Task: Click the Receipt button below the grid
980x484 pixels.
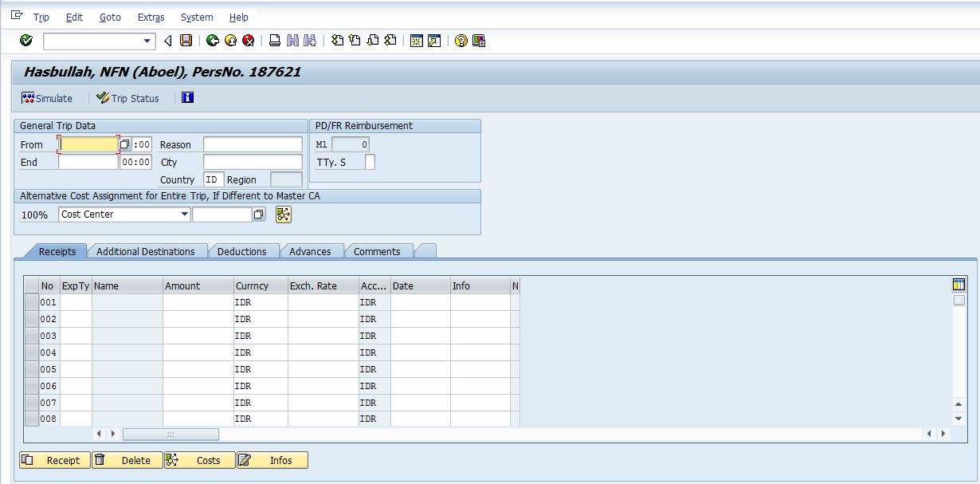Action: coord(54,460)
